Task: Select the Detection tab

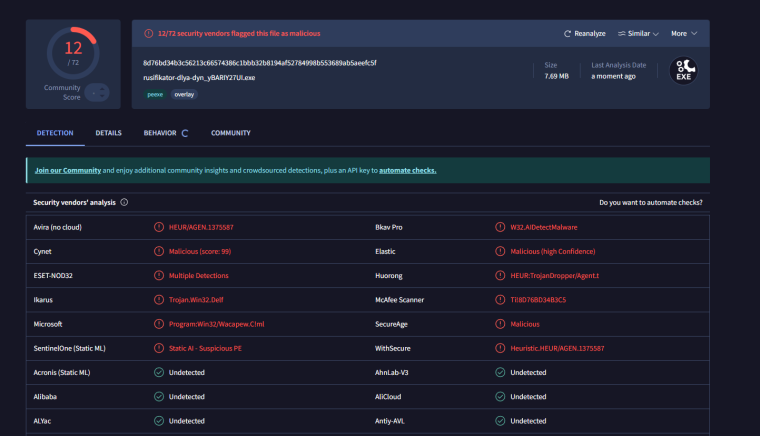Action: pos(55,133)
